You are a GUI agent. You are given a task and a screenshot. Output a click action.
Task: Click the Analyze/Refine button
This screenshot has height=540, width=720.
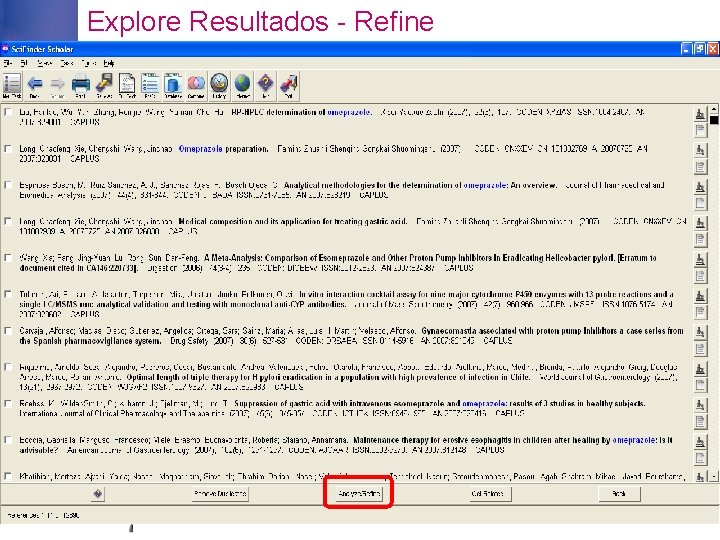coord(359,494)
